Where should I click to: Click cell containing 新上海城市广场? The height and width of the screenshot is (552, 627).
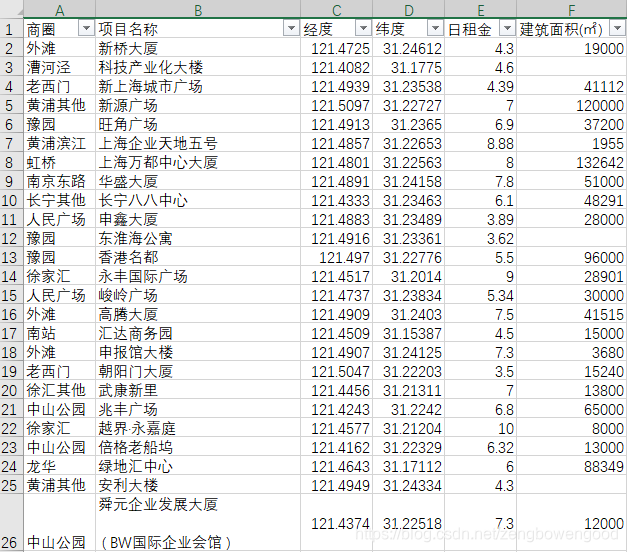click(x=198, y=86)
